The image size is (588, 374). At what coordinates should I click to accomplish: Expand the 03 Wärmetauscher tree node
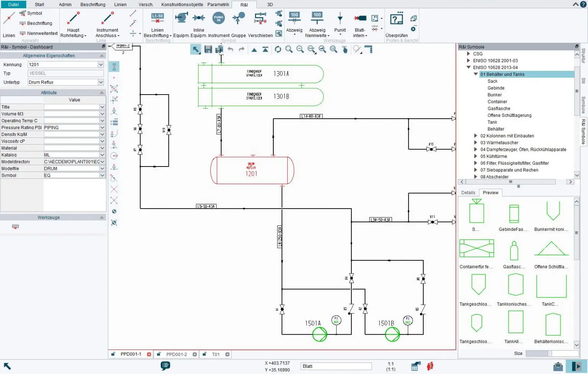pos(475,143)
